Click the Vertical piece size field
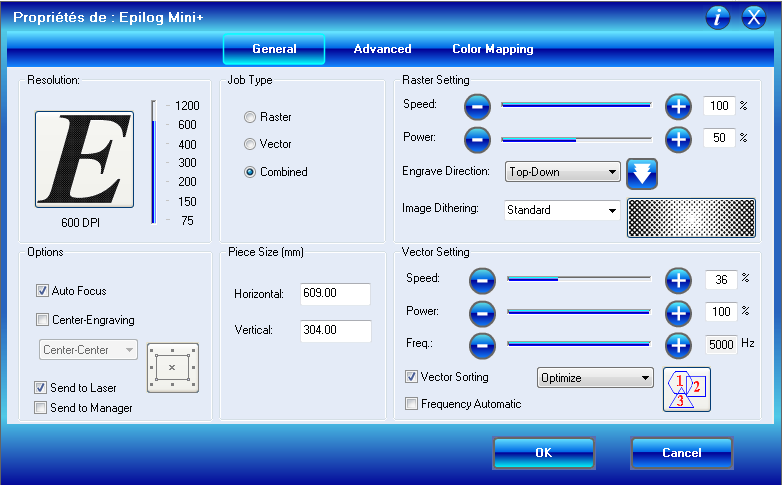This screenshot has width=782, height=485. tap(335, 330)
